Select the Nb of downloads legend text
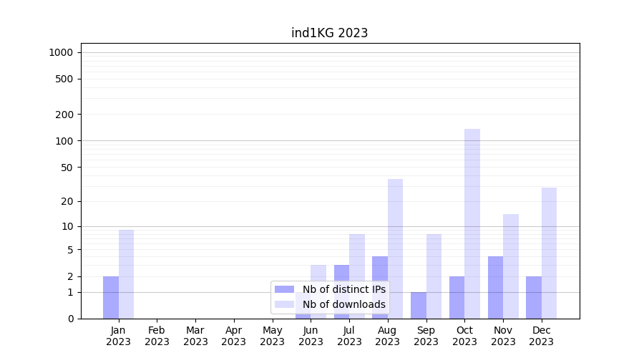 [343, 304]
